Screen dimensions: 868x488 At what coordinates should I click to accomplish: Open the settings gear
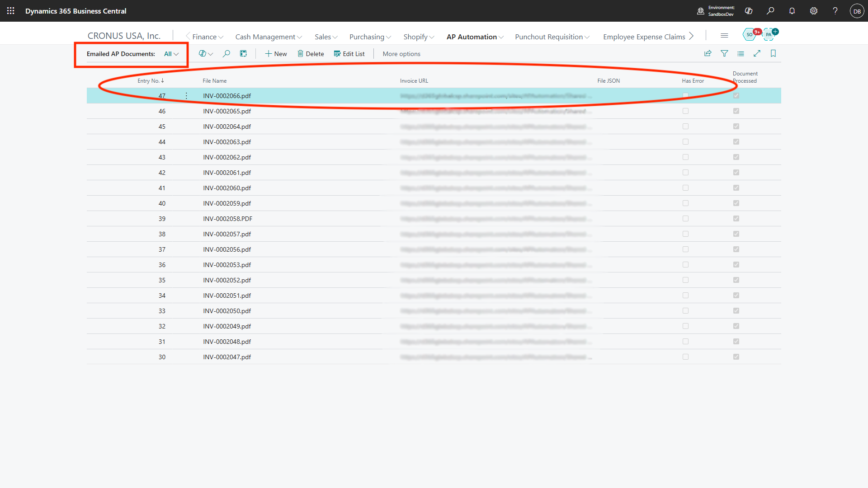click(x=814, y=11)
